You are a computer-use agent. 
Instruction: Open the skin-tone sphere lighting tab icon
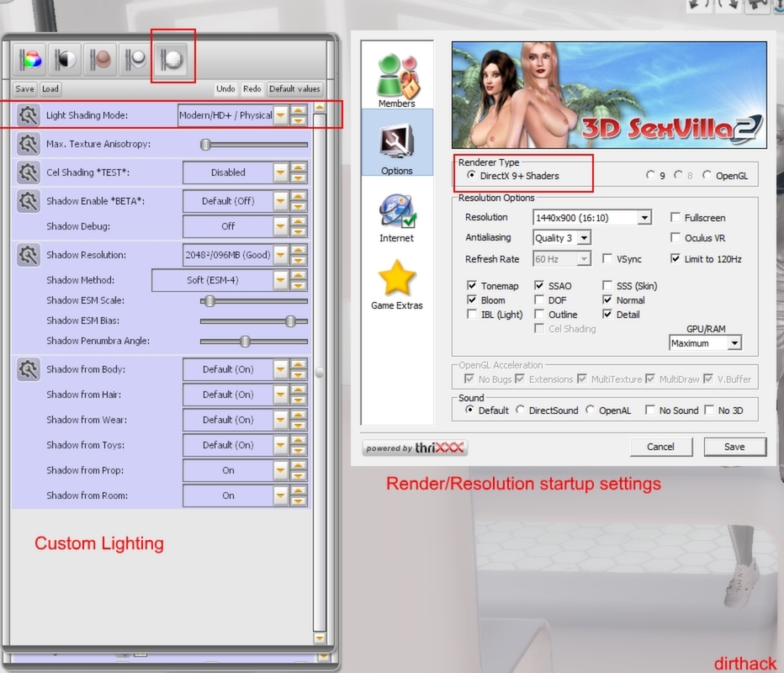tap(100, 60)
